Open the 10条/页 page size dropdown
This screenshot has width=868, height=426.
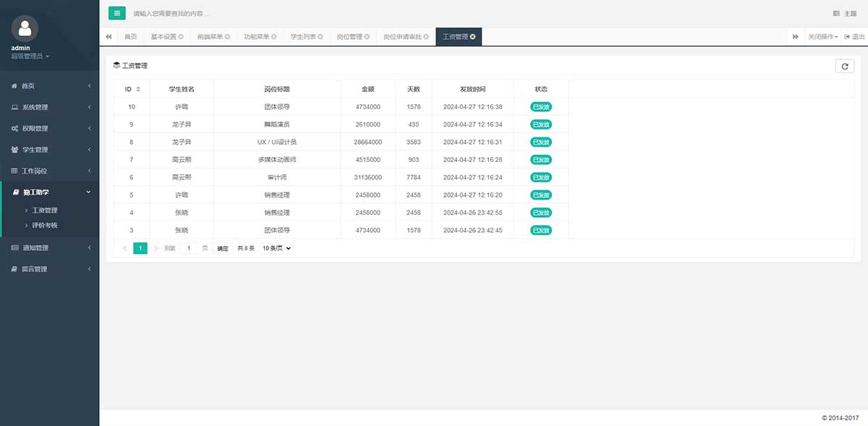(276, 248)
